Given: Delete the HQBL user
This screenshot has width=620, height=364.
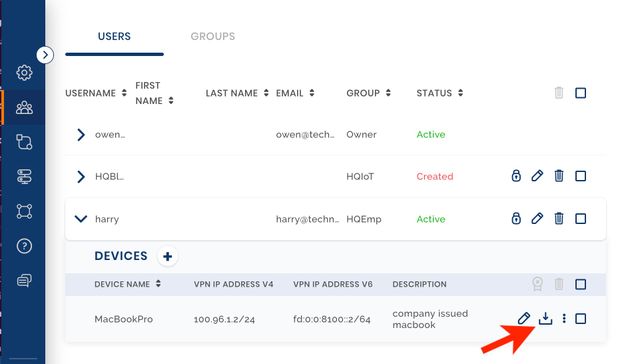Looking at the screenshot, I should coord(559,175).
